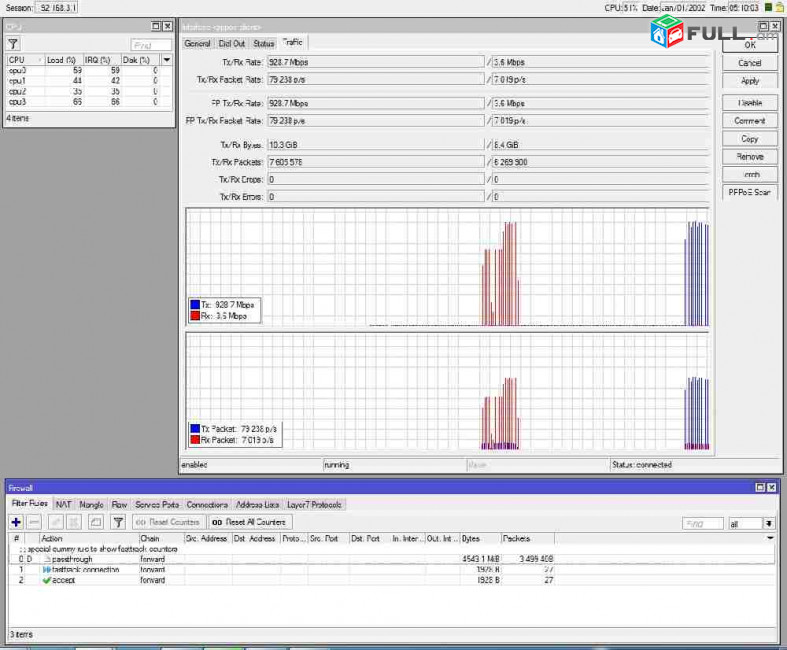The image size is (787, 650).
Task: Open the Service Ports tab
Action: tap(157, 504)
